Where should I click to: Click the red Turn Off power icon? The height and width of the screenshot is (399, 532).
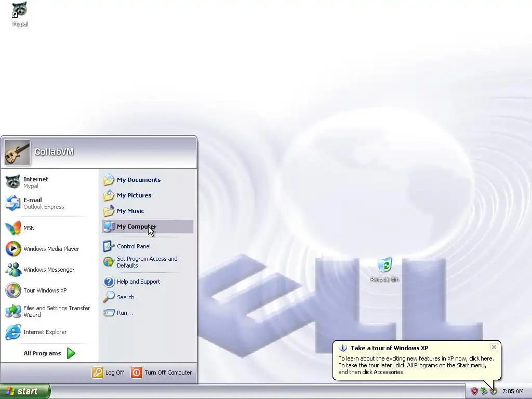coord(137,372)
